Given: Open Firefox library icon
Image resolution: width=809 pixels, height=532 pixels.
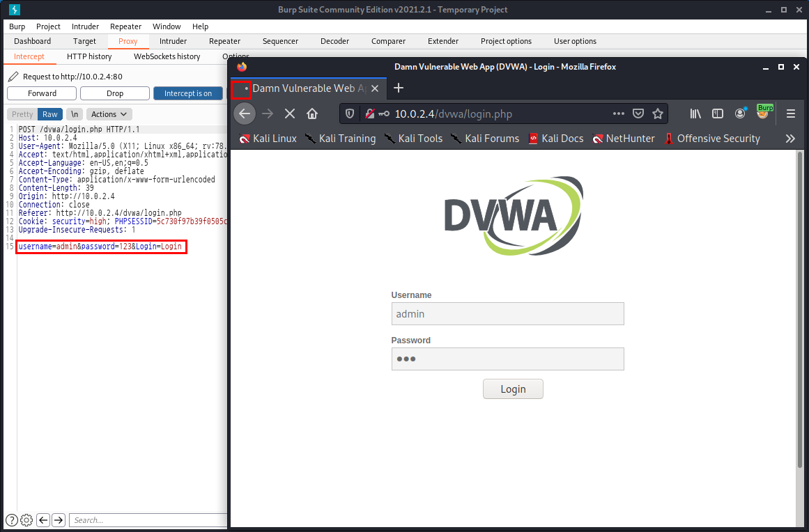Looking at the screenshot, I should (x=695, y=114).
